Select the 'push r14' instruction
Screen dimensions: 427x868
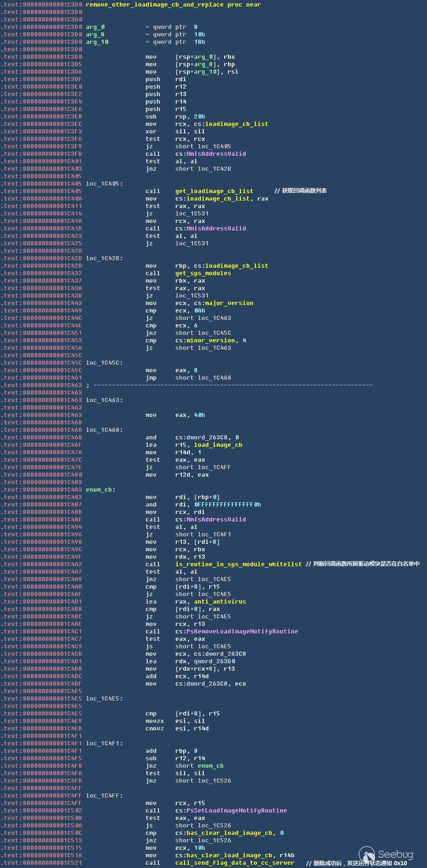click(166, 102)
